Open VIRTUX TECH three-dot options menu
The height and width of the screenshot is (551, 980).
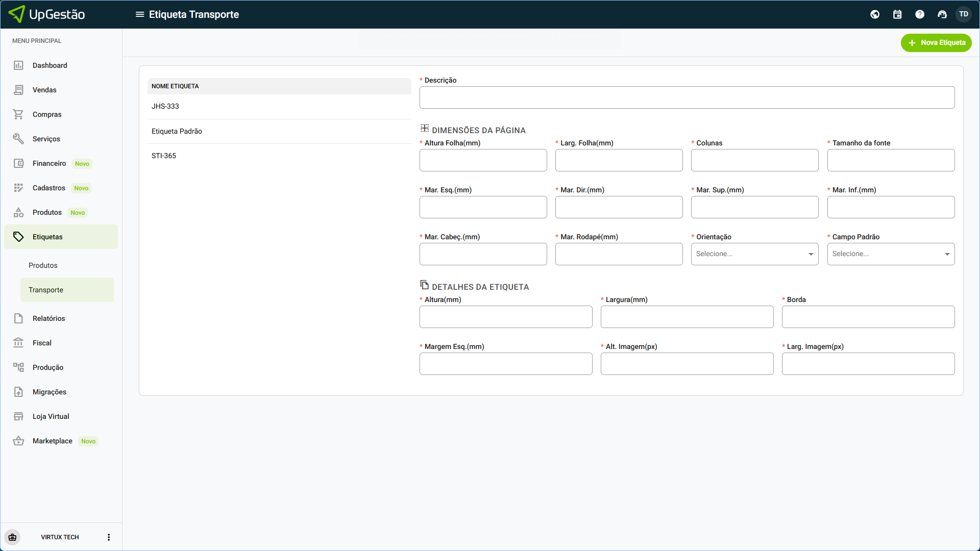click(108, 537)
